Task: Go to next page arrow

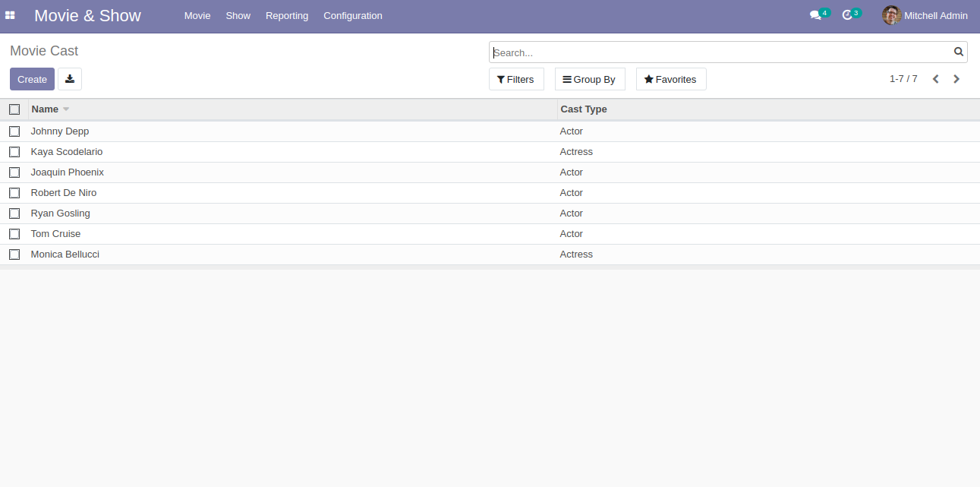Action: [x=956, y=79]
